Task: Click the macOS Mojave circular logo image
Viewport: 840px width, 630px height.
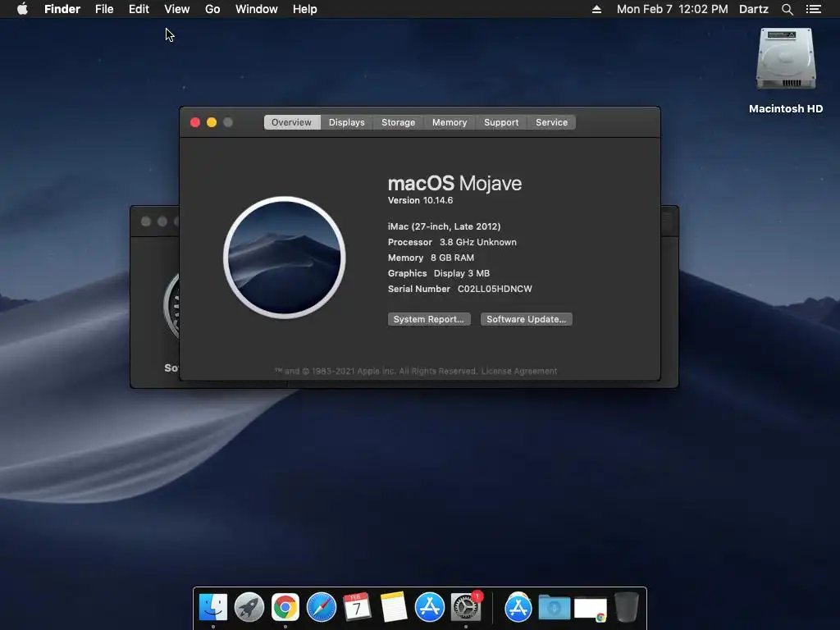Action: 285,258
